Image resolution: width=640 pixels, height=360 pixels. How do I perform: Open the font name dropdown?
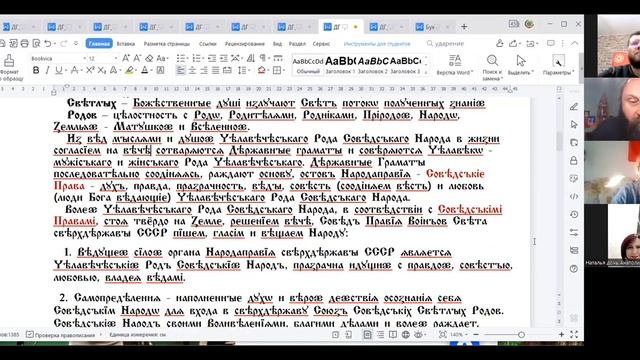point(84,58)
